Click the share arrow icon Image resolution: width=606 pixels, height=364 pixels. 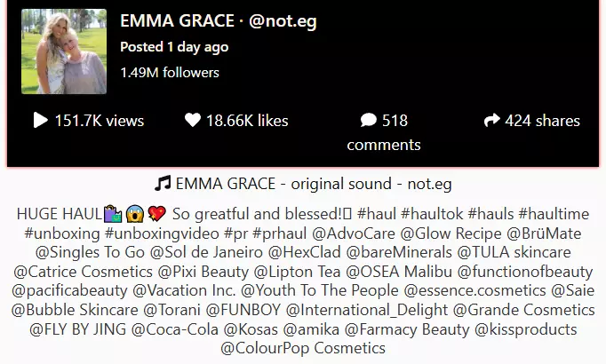(491, 120)
